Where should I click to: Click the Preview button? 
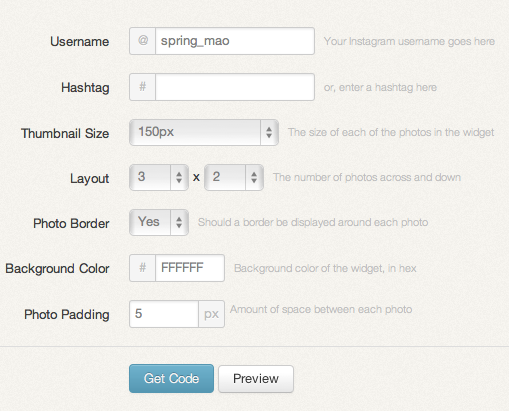point(256,379)
